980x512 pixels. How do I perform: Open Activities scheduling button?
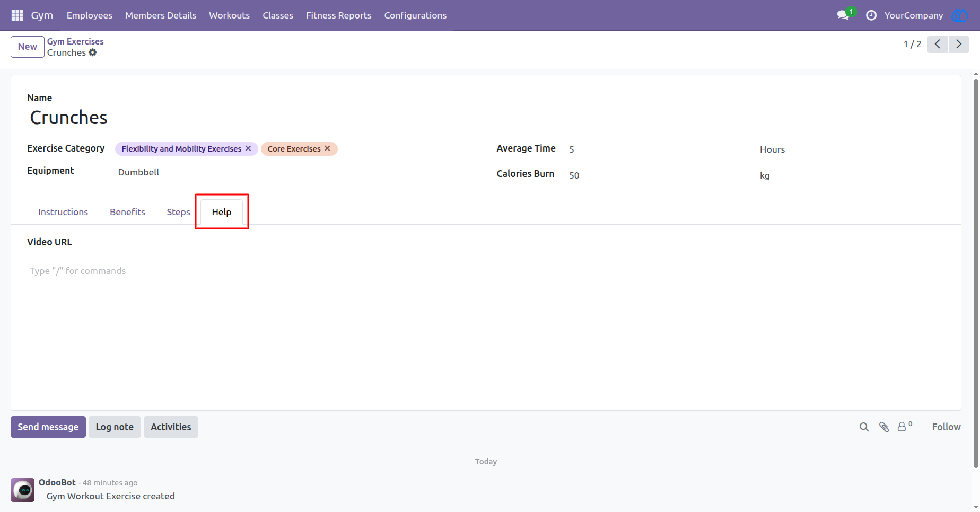171,427
